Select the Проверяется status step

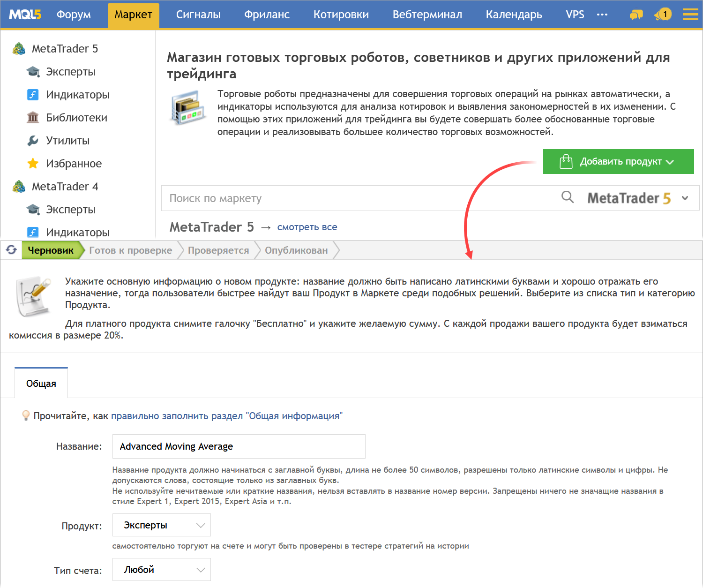point(218,250)
